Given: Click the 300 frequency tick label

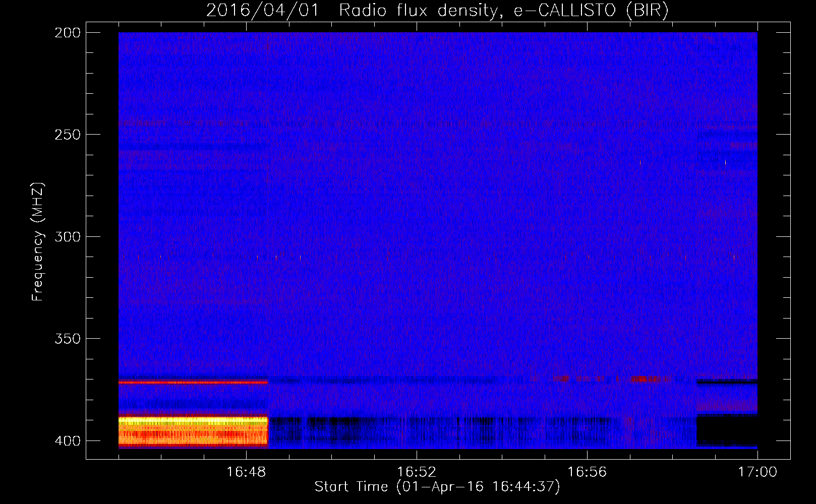Looking at the screenshot, I should pos(68,236).
